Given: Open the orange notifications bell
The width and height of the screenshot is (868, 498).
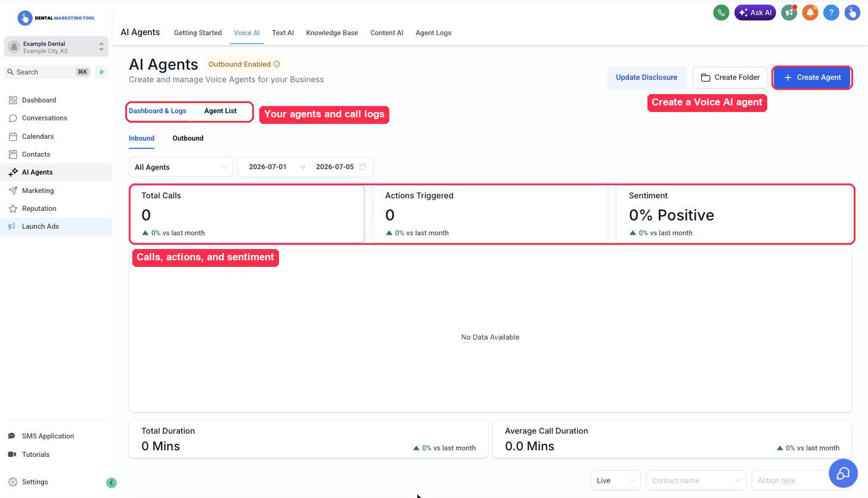Looking at the screenshot, I should click(x=810, y=13).
